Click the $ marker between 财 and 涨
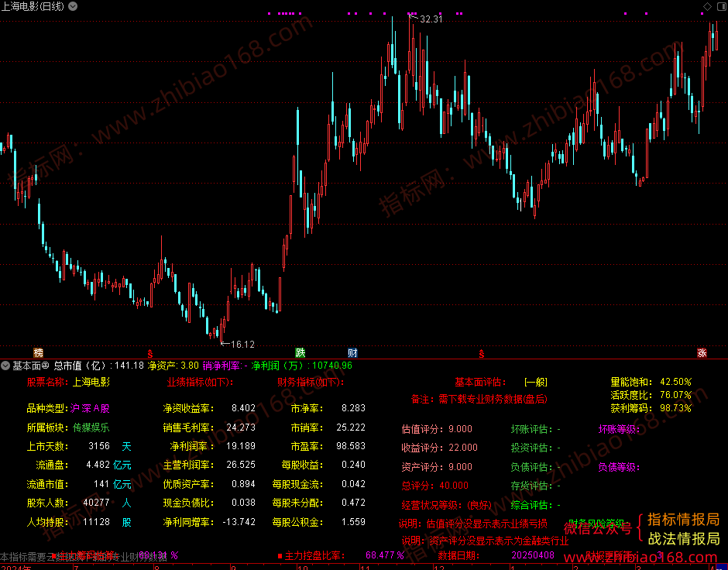Viewport: 728px width, 570px height. 482,354
